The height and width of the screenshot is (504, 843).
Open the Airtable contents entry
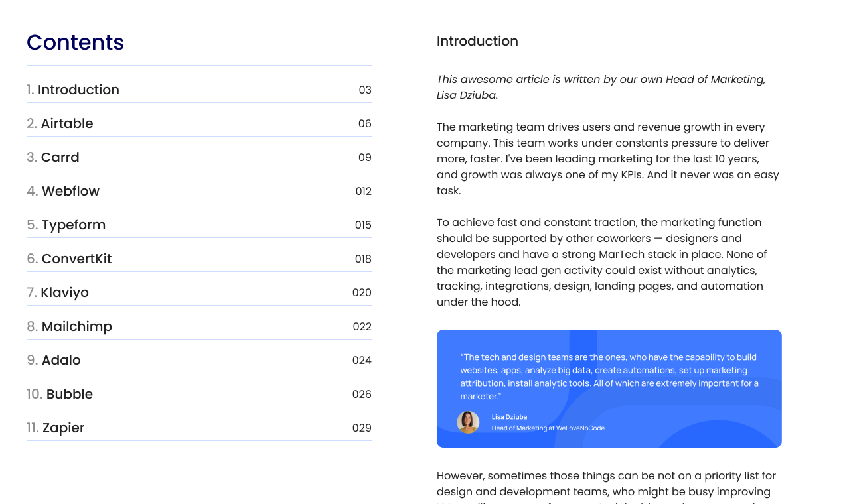click(199, 123)
